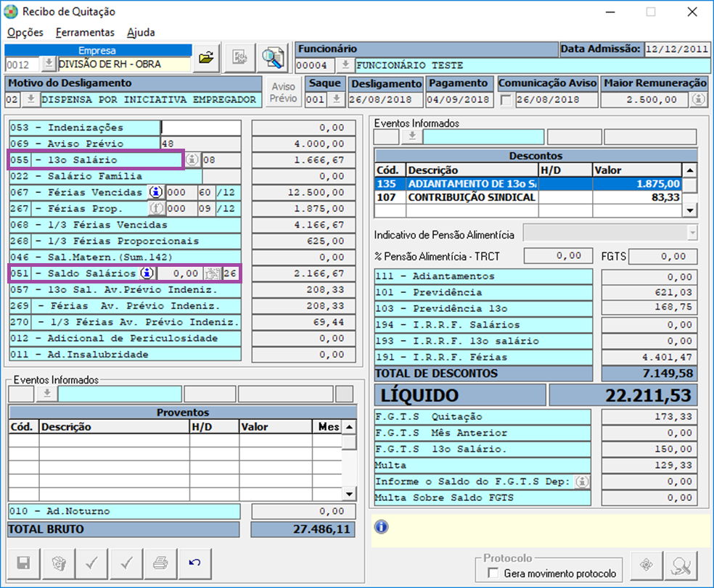The width and height of the screenshot is (714, 588).
Task: Click Aviso Prévio days field showing 48
Action: click(x=201, y=144)
